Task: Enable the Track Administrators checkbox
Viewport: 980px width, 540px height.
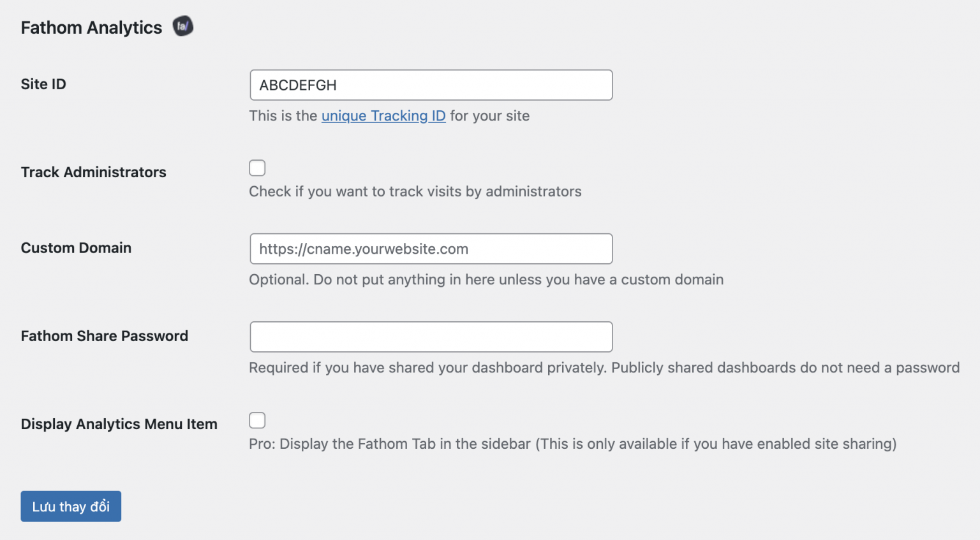Action: pyautogui.click(x=257, y=168)
